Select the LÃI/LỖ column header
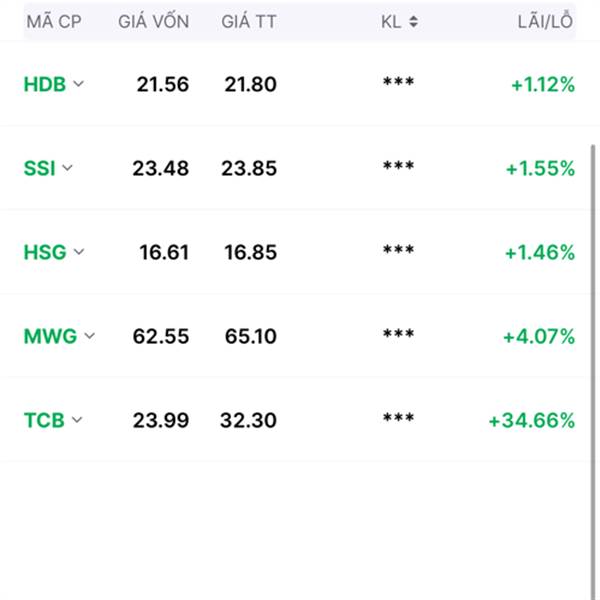Screen dimensions: 600x600 (x=545, y=21)
